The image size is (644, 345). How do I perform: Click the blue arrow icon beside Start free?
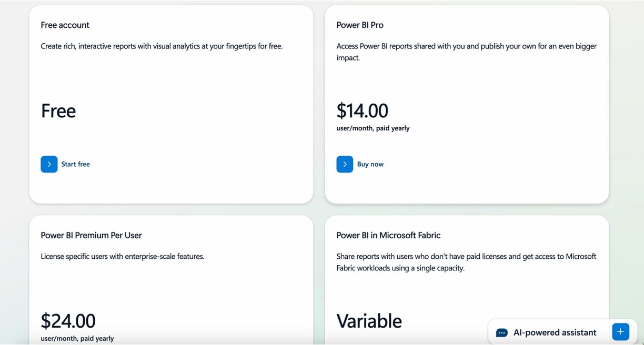point(49,164)
